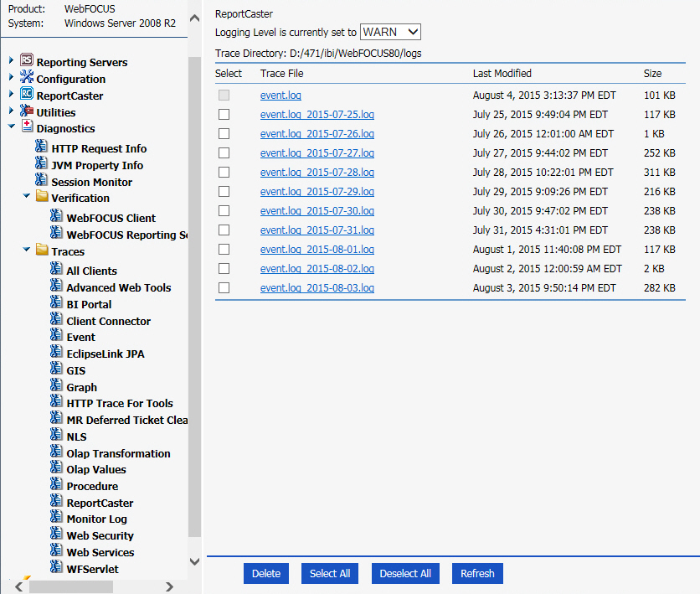The height and width of the screenshot is (594, 700).
Task: Click the horizontal scroll left arrow
Action: pos(18,586)
